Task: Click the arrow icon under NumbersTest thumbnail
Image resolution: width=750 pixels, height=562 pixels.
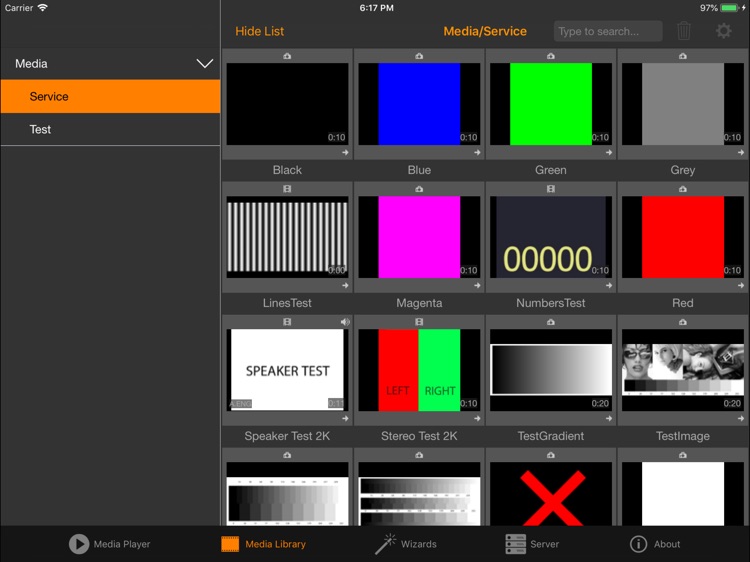Action: (609, 286)
